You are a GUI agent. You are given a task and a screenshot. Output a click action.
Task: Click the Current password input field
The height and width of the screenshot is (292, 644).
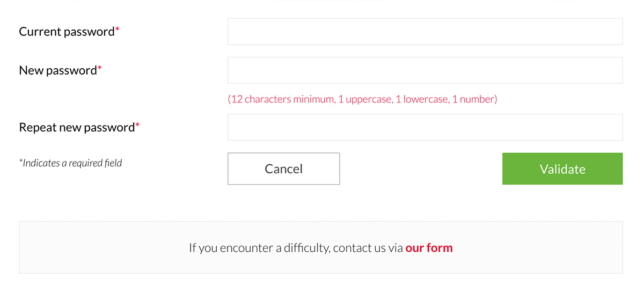click(x=425, y=32)
